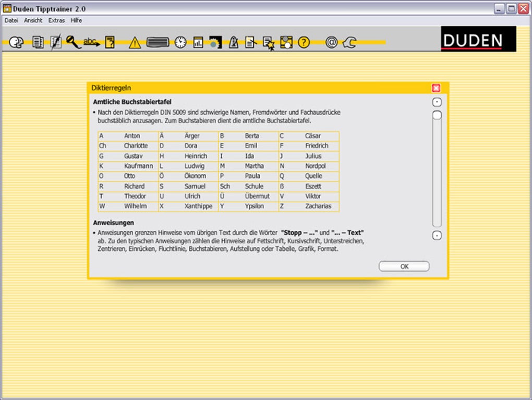Maximize the Duden Tipptrainer window
532x400 pixels.
click(x=511, y=8)
